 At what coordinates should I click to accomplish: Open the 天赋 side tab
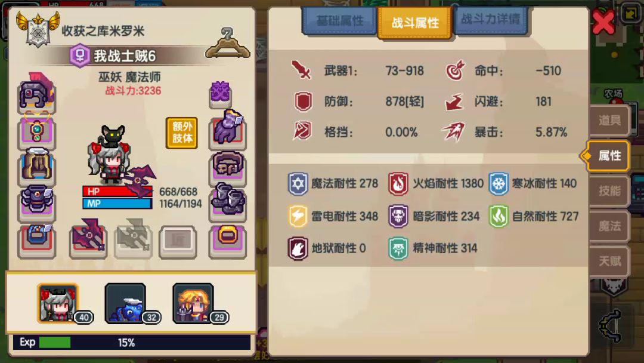[609, 261]
